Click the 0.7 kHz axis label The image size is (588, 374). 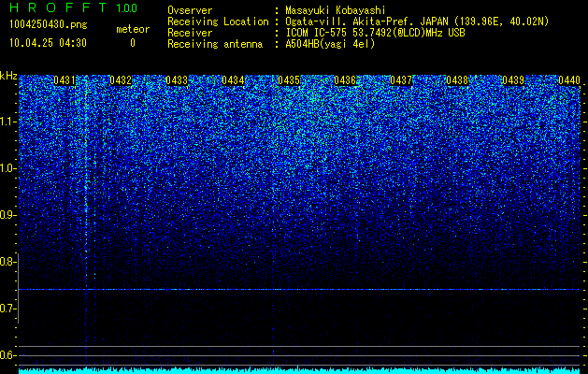tap(8, 309)
